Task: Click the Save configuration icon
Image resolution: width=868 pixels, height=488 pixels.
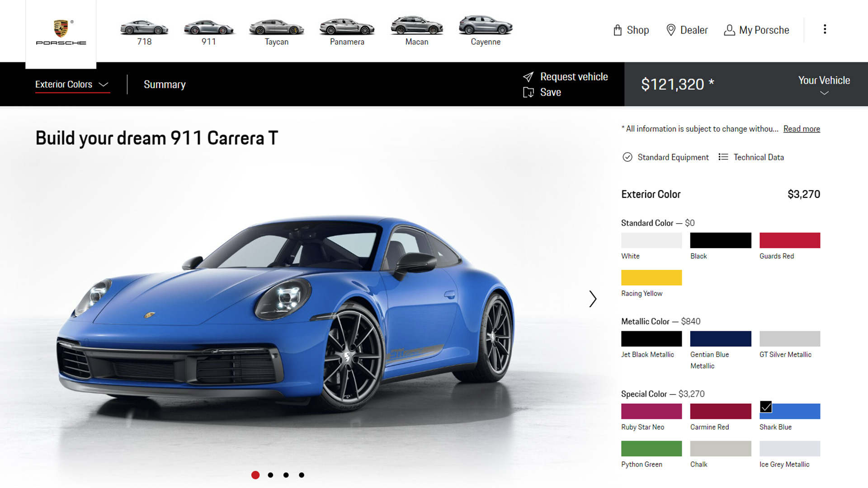Action: [x=528, y=93]
